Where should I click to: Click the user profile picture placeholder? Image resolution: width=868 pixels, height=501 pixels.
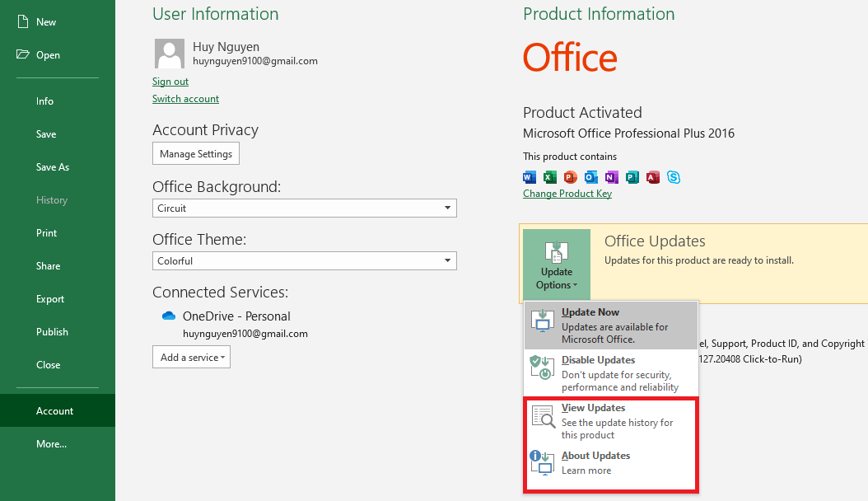(x=169, y=54)
